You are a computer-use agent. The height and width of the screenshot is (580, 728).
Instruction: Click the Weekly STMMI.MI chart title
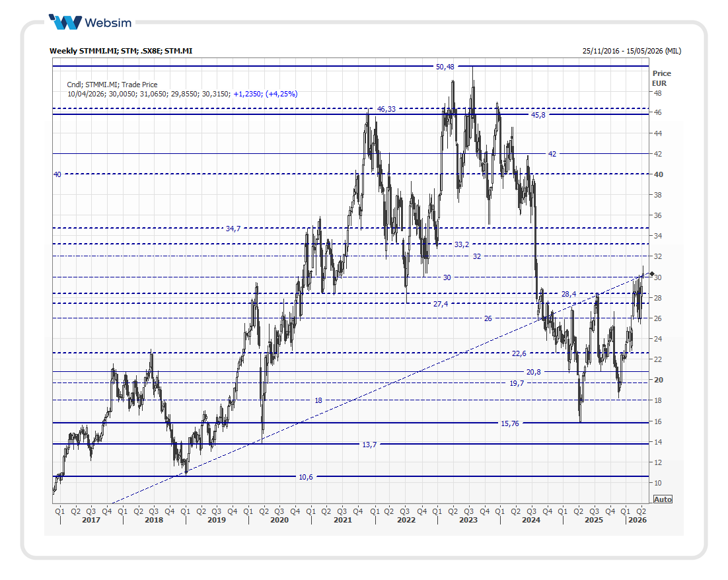tap(121, 50)
